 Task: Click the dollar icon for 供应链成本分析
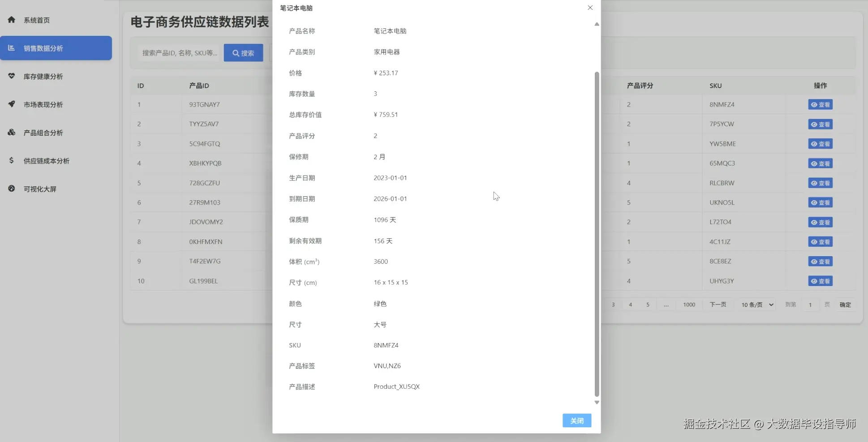(x=11, y=160)
